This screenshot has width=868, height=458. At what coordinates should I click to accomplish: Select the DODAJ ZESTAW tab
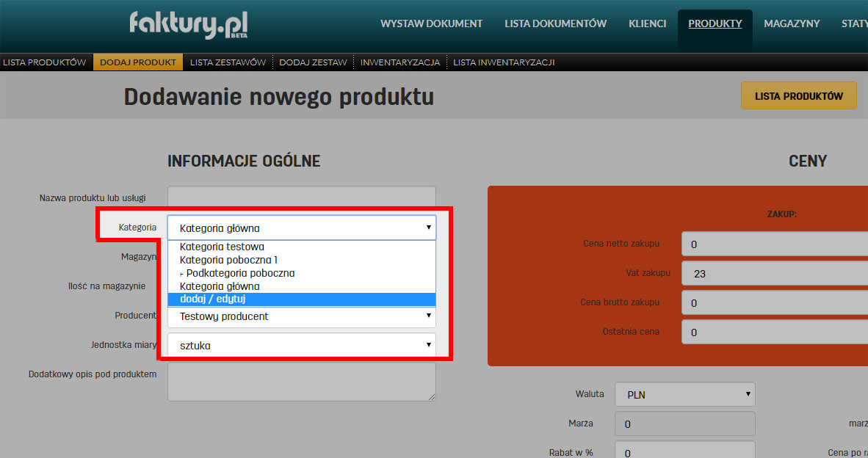pos(313,62)
